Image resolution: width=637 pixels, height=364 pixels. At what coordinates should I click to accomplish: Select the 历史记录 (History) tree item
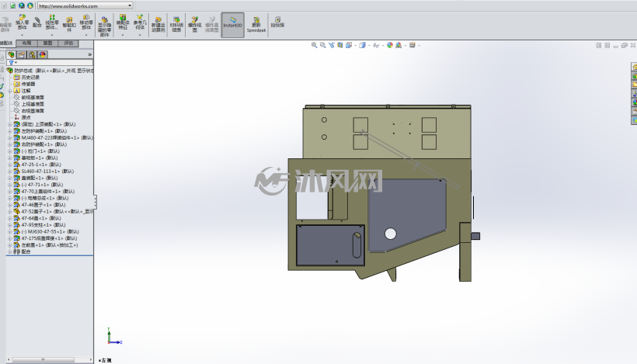(x=30, y=78)
